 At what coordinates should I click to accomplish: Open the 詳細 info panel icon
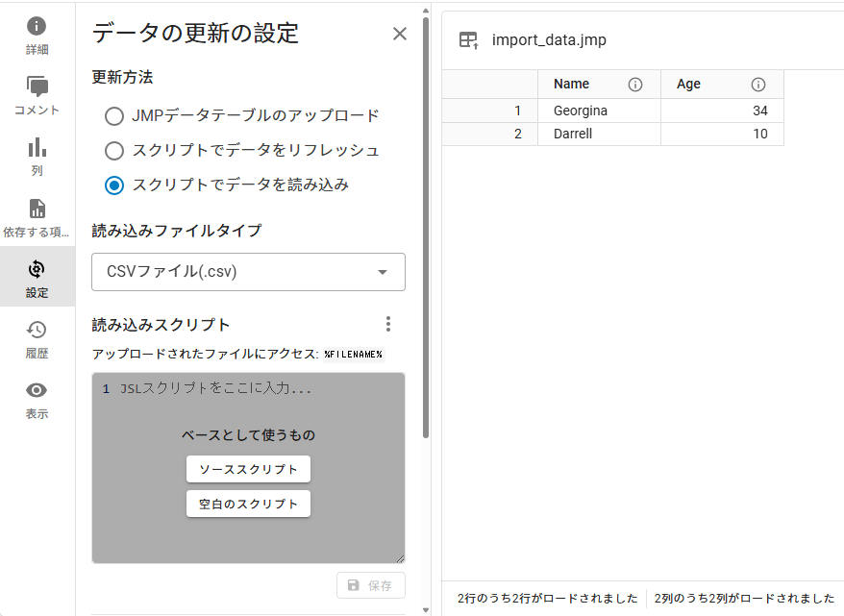pyautogui.click(x=37, y=27)
